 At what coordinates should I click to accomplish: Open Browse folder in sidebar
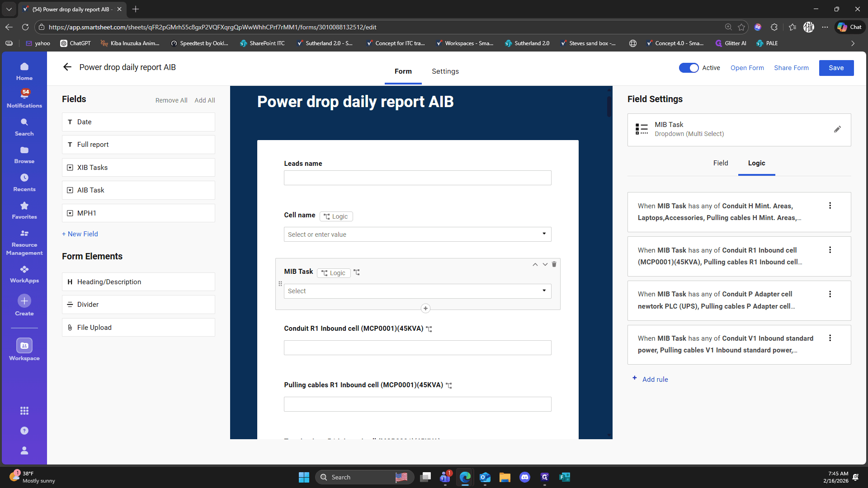point(24,155)
